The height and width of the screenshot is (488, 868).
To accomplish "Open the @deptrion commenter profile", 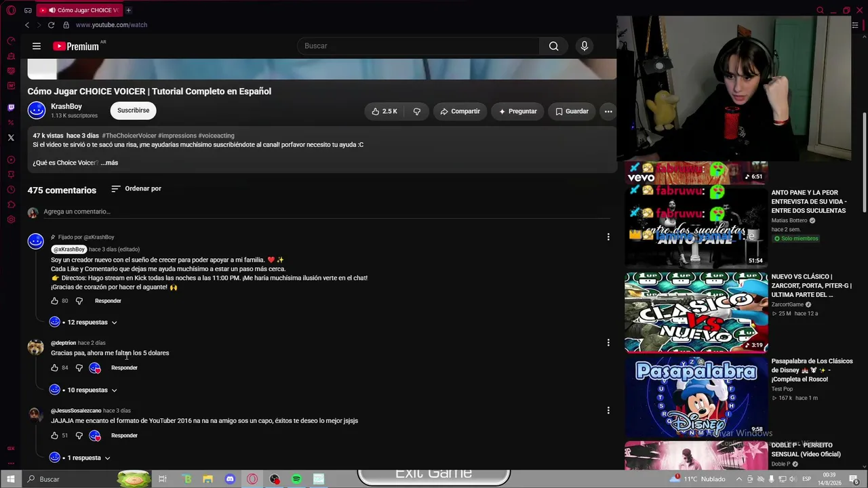I will click(x=64, y=343).
